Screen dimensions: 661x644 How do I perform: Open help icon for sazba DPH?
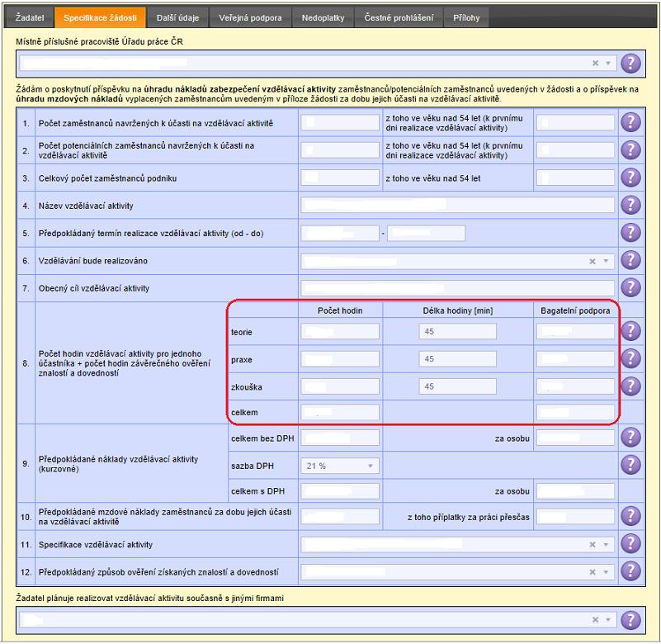[x=630, y=465]
